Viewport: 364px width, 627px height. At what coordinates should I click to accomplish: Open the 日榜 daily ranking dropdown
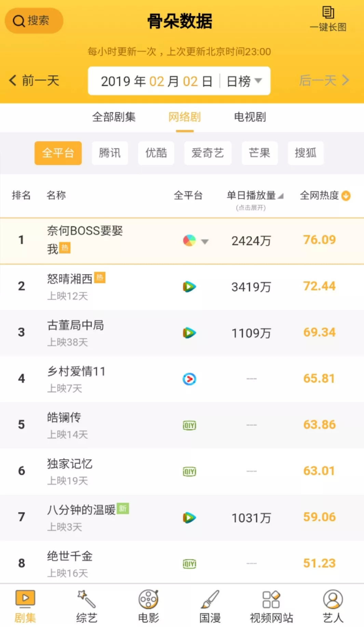tap(244, 81)
